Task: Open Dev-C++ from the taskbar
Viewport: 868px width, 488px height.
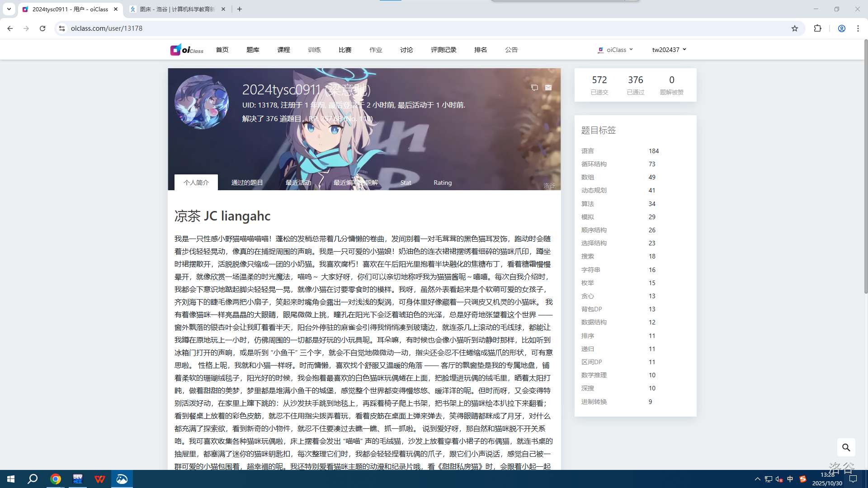Action: pos(78,479)
